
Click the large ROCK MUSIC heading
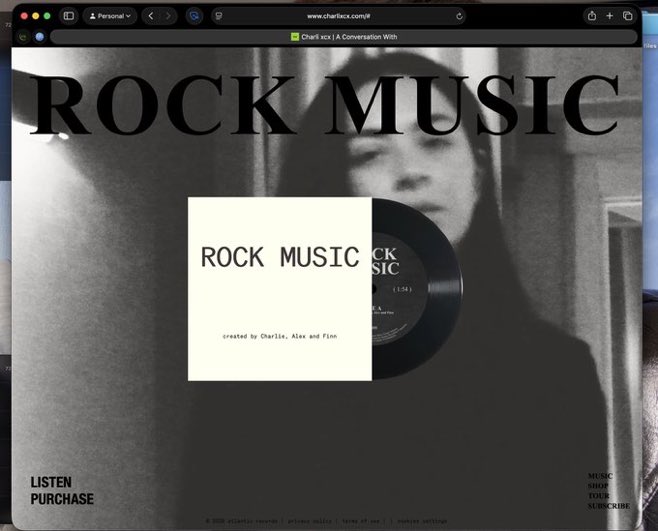tap(325, 105)
